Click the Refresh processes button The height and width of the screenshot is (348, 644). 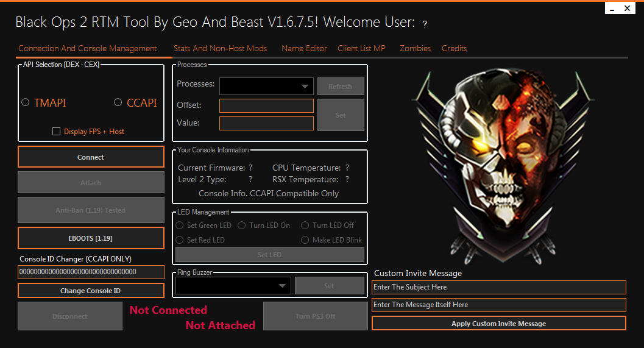tap(341, 87)
